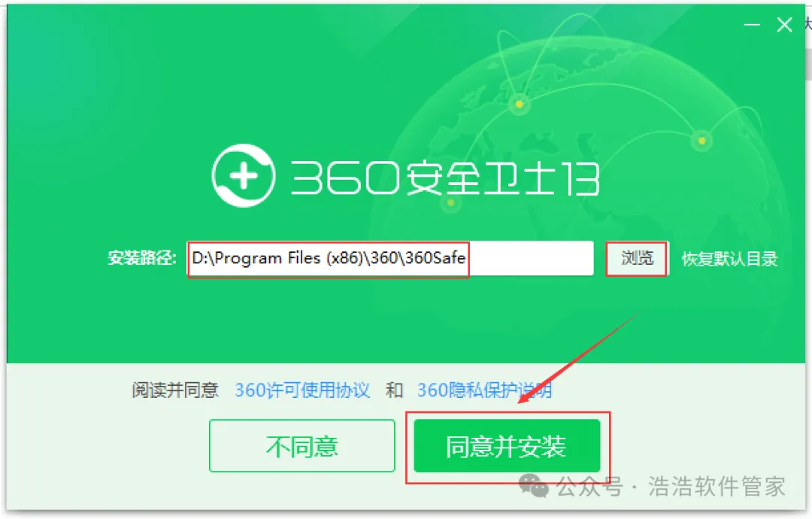
Task: Decline with the 不同意 button
Action: click(302, 446)
